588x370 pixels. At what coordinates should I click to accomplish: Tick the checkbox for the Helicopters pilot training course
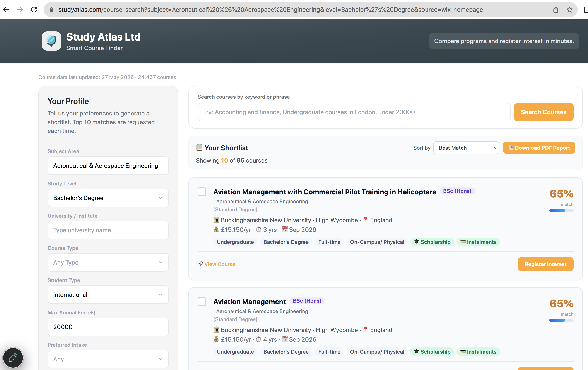pos(202,192)
